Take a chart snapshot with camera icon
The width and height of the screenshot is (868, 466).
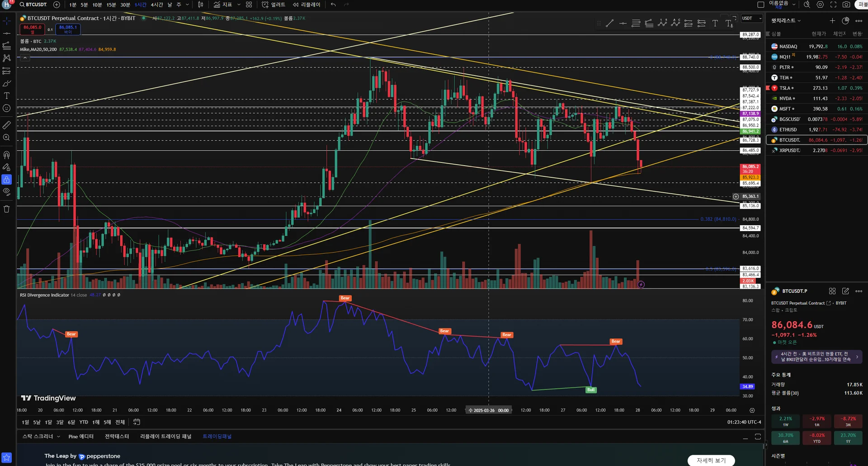(x=846, y=5)
